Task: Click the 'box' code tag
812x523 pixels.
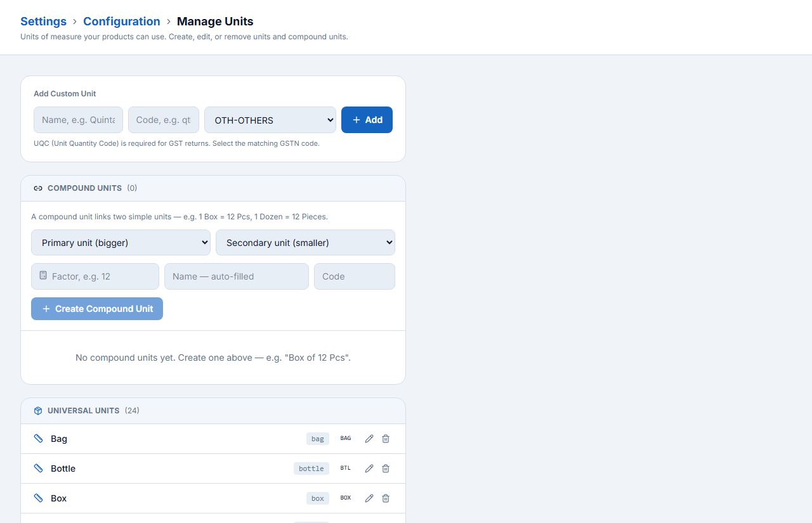Action: pyautogui.click(x=318, y=498)
